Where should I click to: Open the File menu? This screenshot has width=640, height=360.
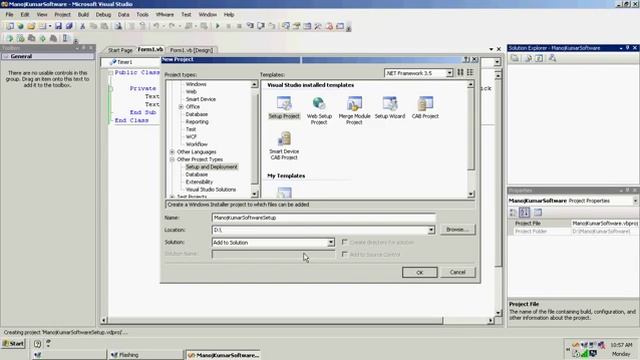coord(9,14)
